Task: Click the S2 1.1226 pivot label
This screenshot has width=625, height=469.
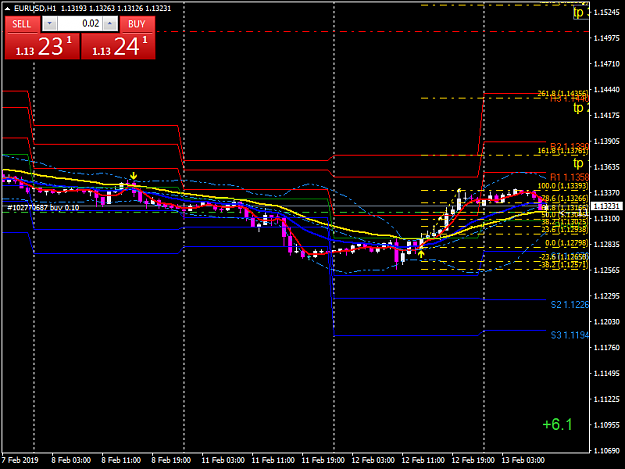Action: (x=570, y=305)
